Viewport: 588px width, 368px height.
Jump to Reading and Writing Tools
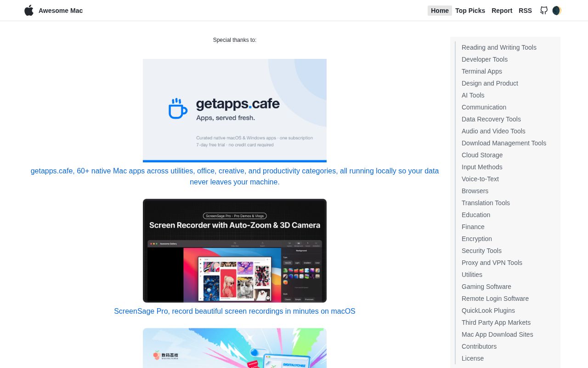pyautogui.click(x=499, y=47)
